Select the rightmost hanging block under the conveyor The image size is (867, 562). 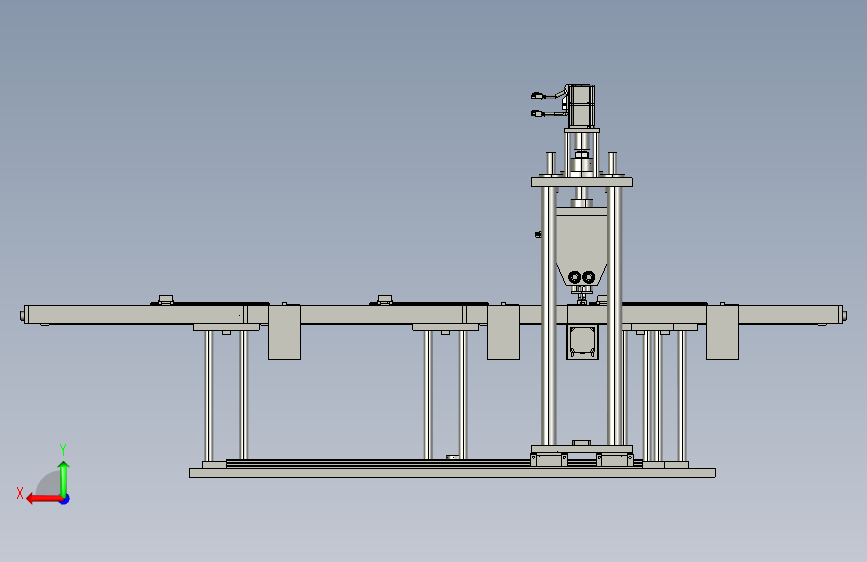[722, 332]
